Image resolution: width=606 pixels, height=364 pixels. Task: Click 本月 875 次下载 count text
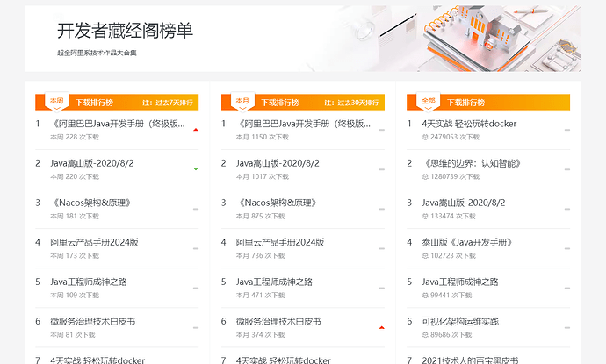261,216
